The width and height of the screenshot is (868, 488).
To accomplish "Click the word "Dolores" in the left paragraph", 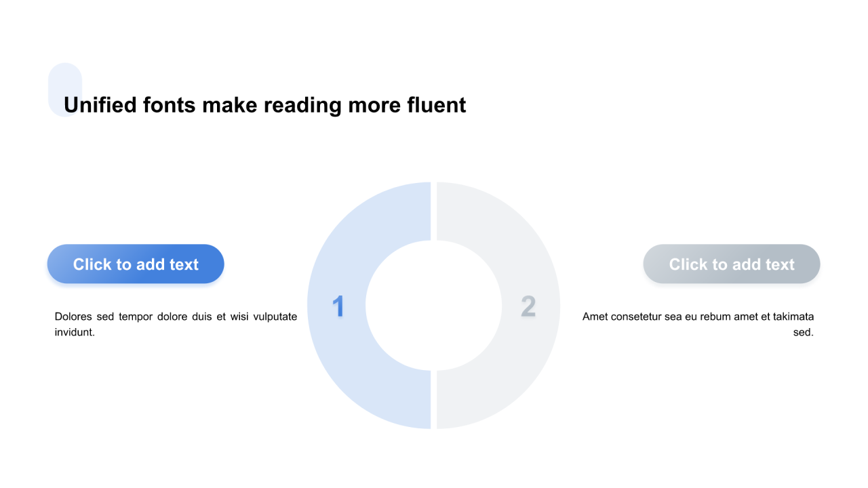I will pyautogui.click(x=73, y=317).
